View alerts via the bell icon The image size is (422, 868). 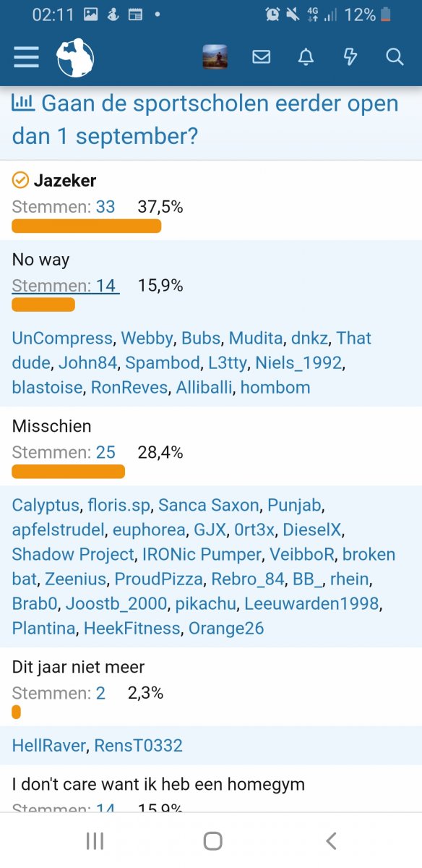[x=306, y=56]
